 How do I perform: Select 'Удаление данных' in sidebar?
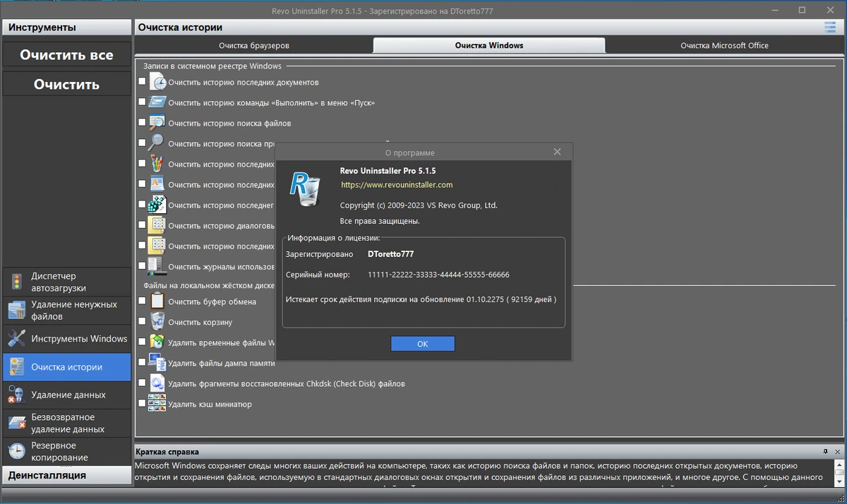pyautogui.click(x=66, y=395)
